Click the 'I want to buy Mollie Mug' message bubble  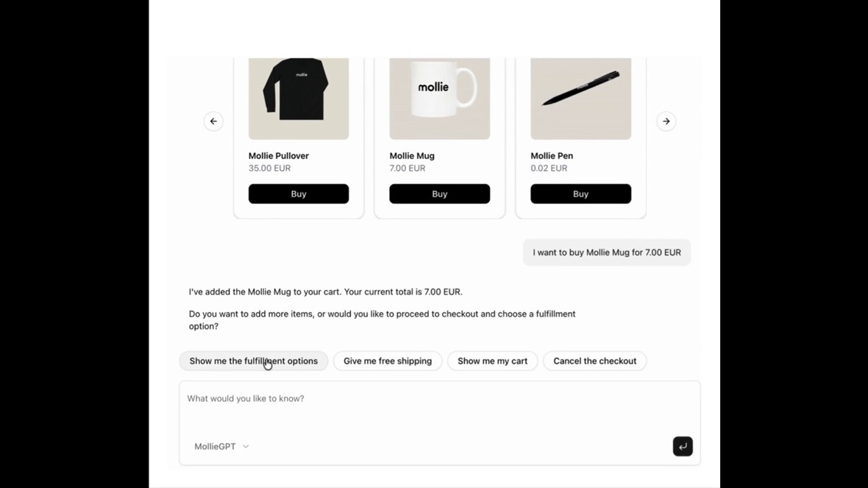pyautogui.click(x=606, y=252)
